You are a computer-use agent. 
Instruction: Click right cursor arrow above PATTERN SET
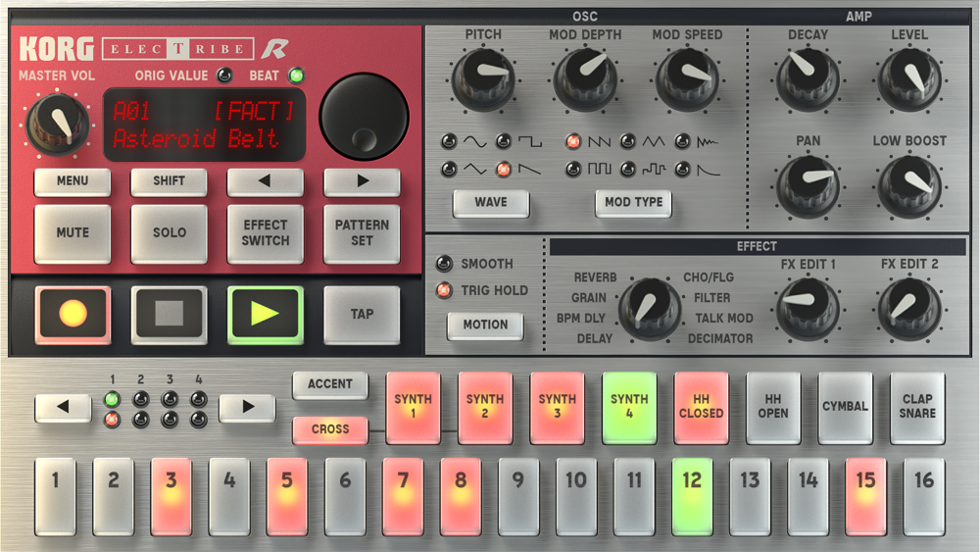[x=362, y=181]
